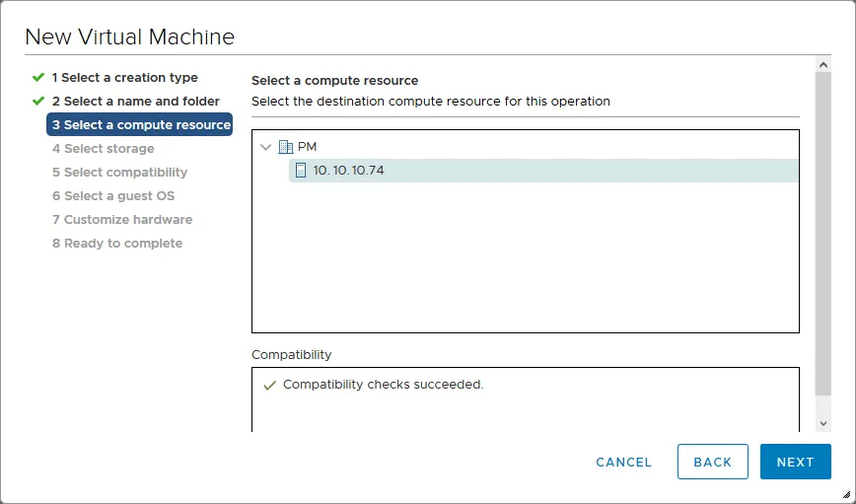The image size is (856, 504).
Task: Click green checkmark next to step 1
Action: (x=38, y=77)
